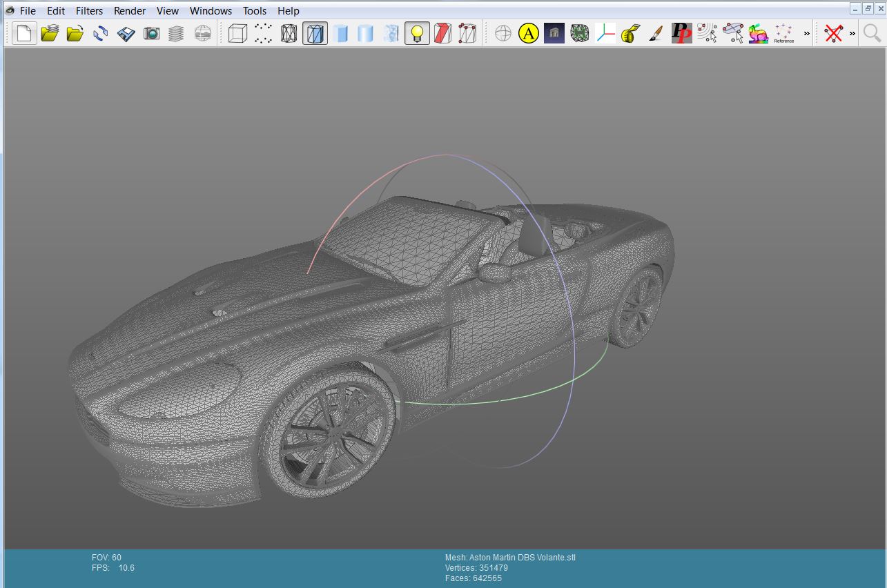
Task: Toggle bounding box render mode
Action: (237, 33)
